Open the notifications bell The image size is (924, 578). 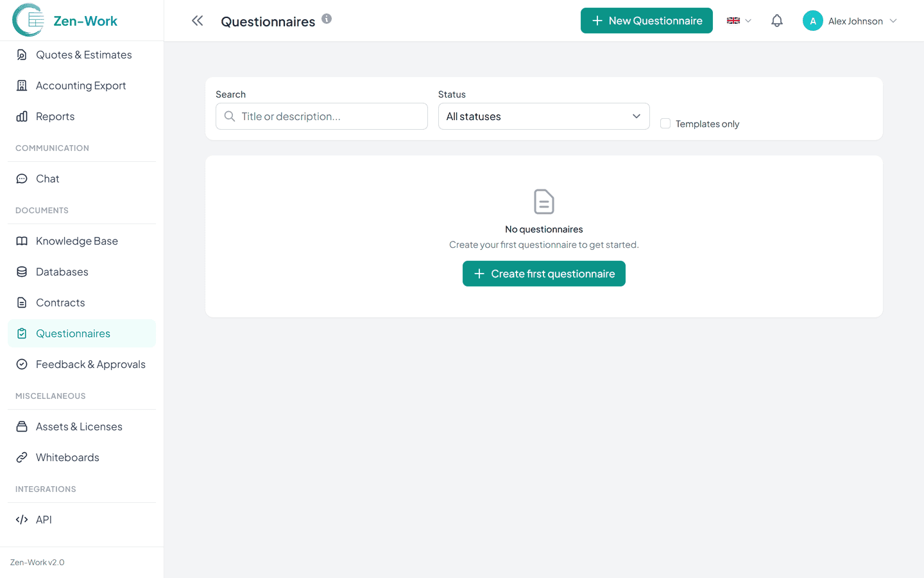coord(776,21)
